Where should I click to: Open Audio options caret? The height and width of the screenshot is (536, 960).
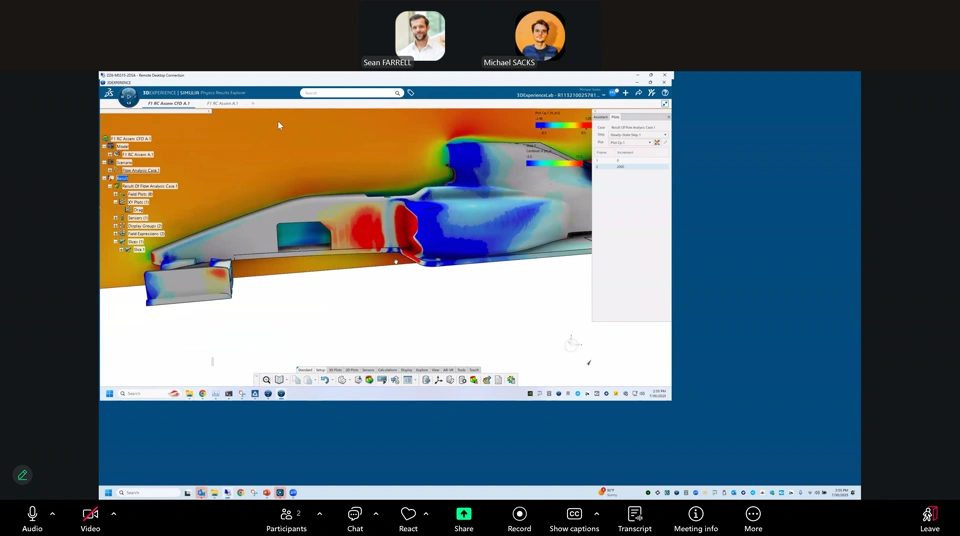pyautogui.click(x=52, y=514)
